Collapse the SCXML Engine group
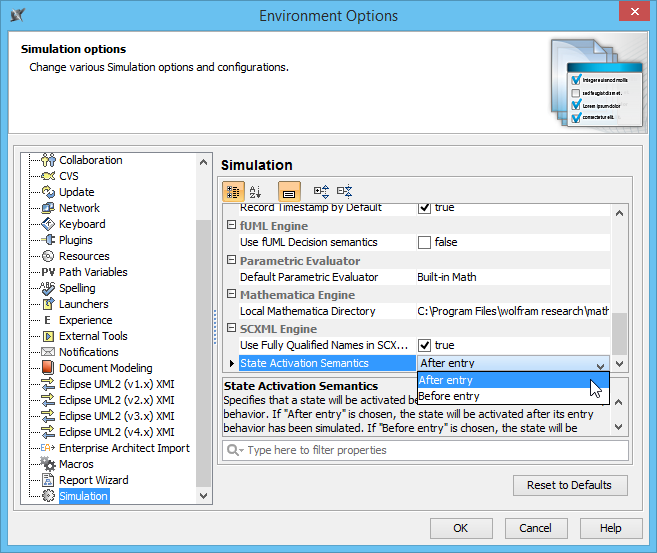The height and width of the screenshot is (553, 657). pos(231,329)
